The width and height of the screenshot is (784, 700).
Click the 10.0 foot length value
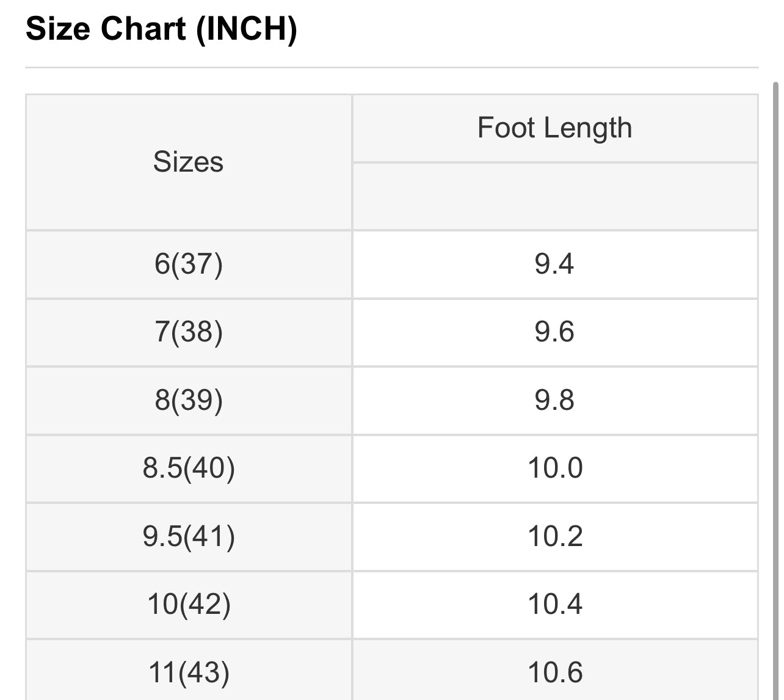pyautogui.click(x=554, y=468)
